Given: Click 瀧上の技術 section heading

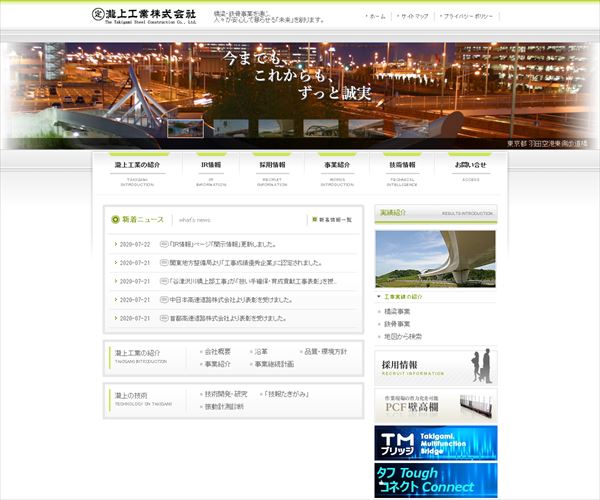Looking at the screenshot, I should [x=131, y=395].
